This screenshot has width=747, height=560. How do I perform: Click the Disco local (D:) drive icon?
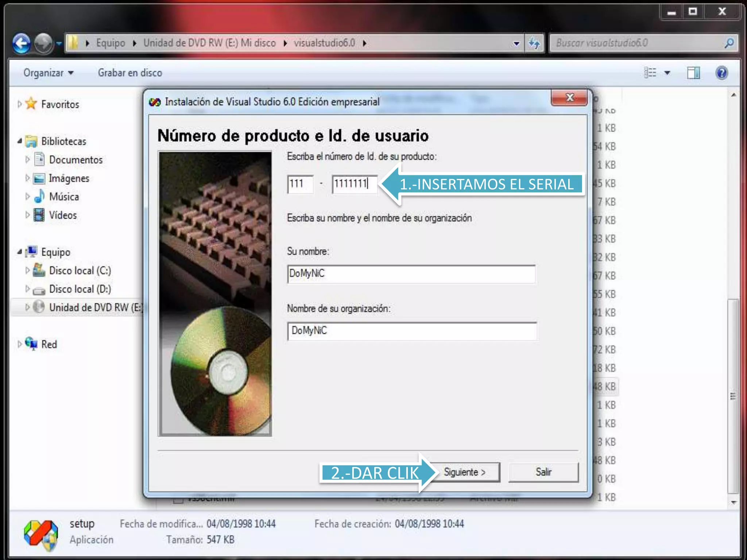[x=39, y=290]
